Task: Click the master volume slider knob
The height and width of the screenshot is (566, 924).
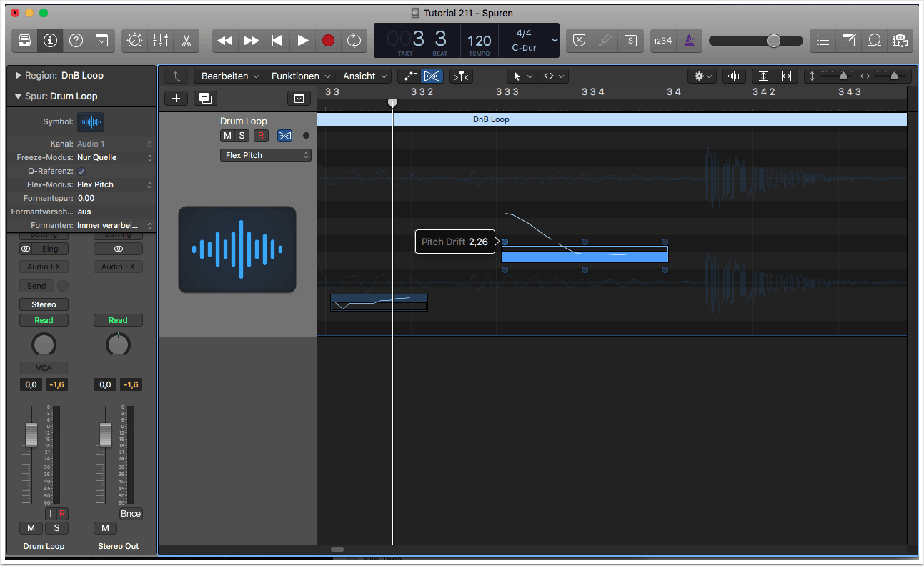Action: (x=773, y=41)
